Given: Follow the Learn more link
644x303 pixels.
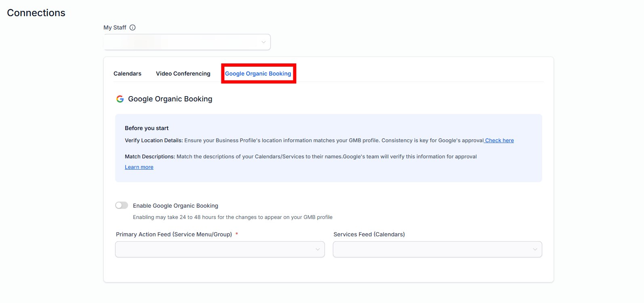Looking at the screenshot, I should point(139,167).
